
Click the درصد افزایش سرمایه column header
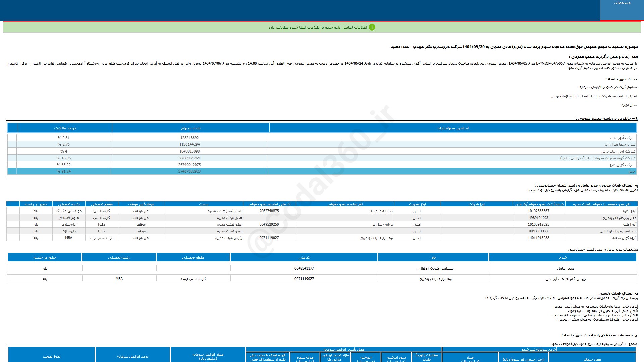[x=132, y=356]
